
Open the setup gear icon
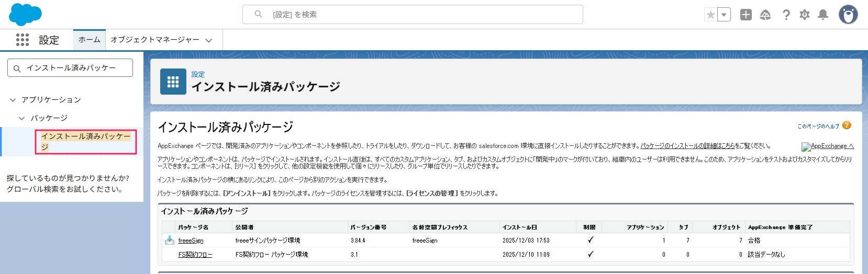[805, 15]
